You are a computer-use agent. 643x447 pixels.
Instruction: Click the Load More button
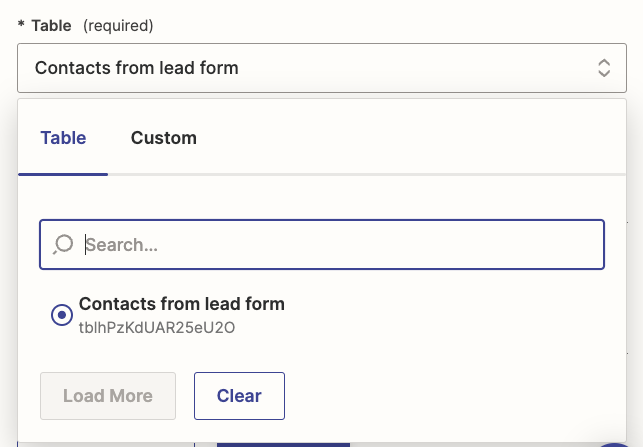click(x=108, y=396)
